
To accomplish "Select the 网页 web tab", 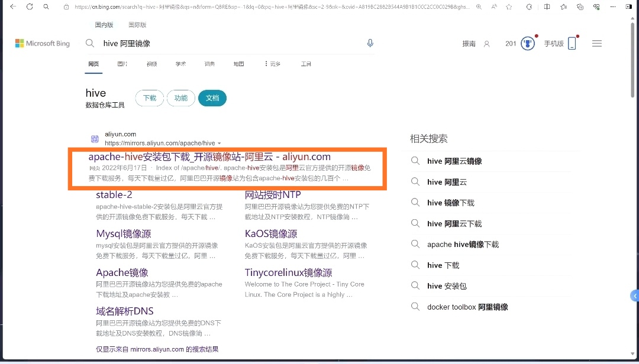I will coord(93,63).
